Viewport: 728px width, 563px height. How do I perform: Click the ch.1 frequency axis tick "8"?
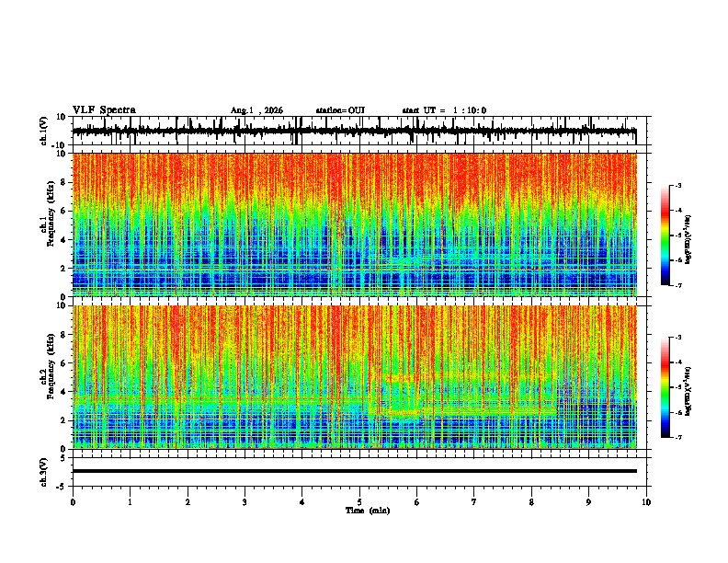pos(63,182)
